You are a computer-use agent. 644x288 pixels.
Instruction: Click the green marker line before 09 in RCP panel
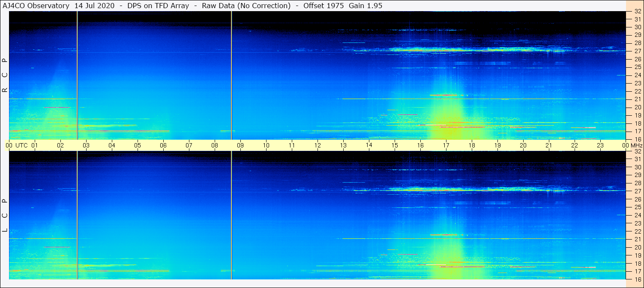pyautogui.click(x=231, y=75)
